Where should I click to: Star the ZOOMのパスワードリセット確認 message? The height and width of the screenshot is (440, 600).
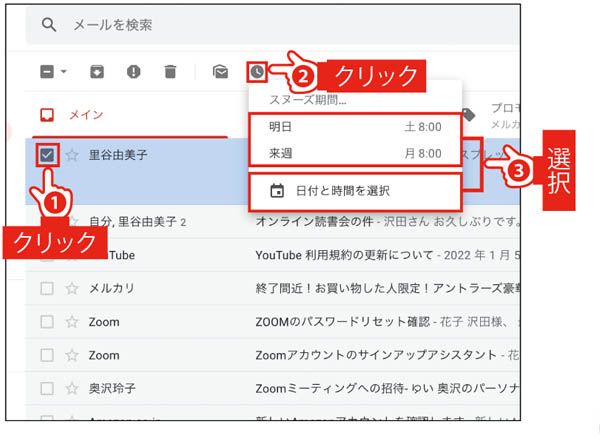coord(72,322)
